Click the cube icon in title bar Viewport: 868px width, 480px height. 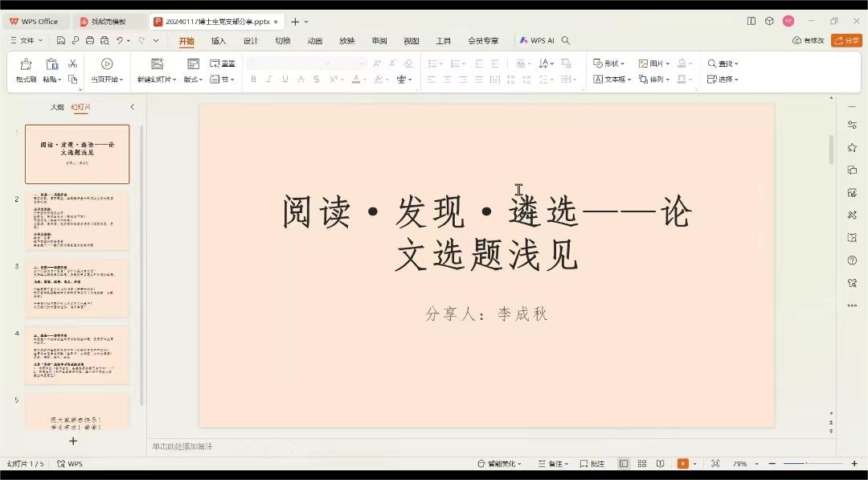pyautogui.click(x=769, y=21)
